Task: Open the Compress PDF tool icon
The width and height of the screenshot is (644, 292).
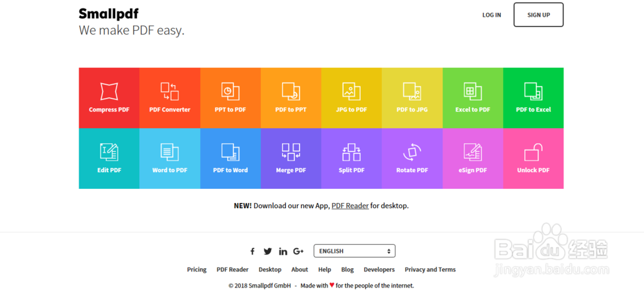Action: click(109, 92)
